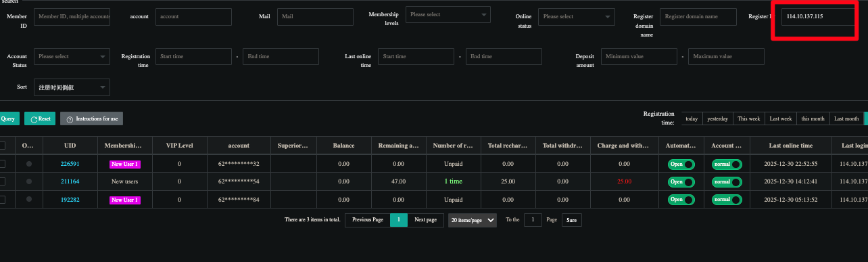The width and height of the screenshot is (868, 262).
Task: Click the red 25.00 charge value
Action: pyautogui.click(x=624, y=181)
